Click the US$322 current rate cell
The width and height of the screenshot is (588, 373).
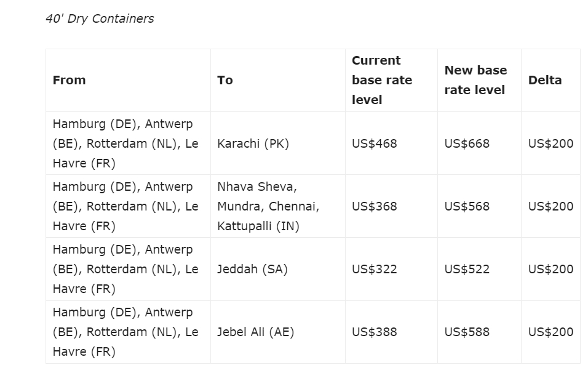[374, 269]
